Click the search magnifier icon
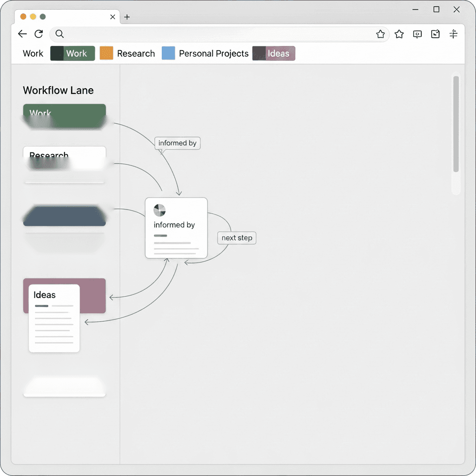 tap(59, 33)
